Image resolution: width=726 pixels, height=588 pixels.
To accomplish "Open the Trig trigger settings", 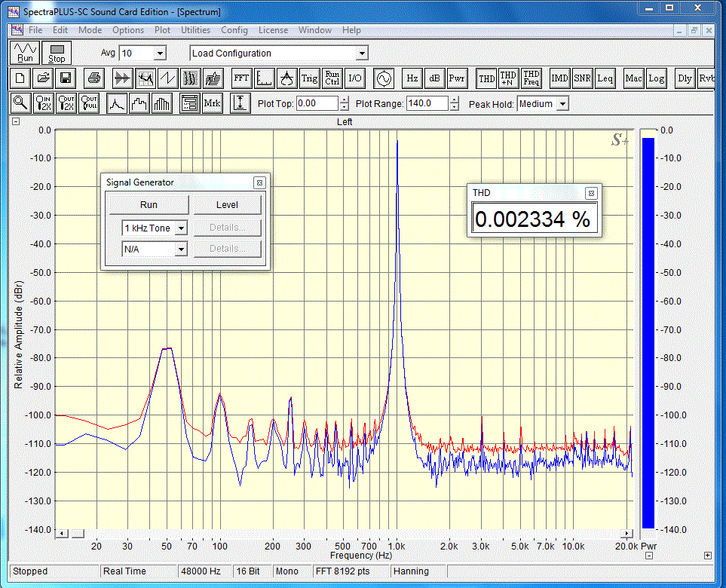I will (309, 78).
